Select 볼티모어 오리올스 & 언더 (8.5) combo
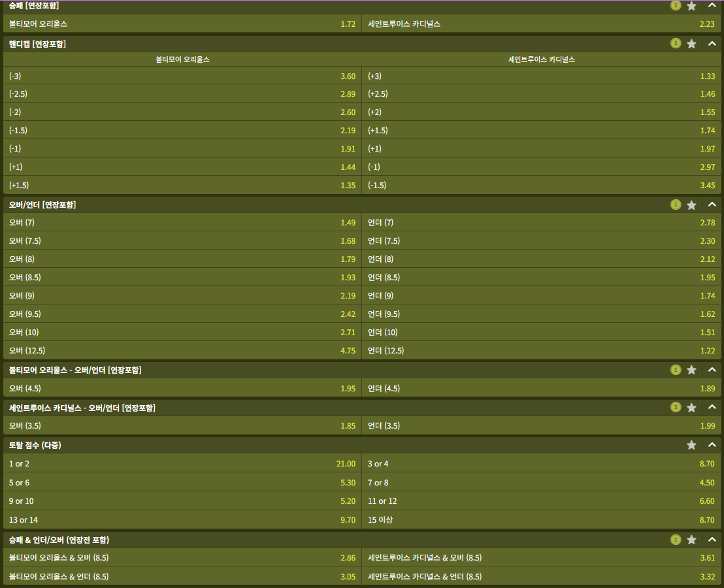 182,576
